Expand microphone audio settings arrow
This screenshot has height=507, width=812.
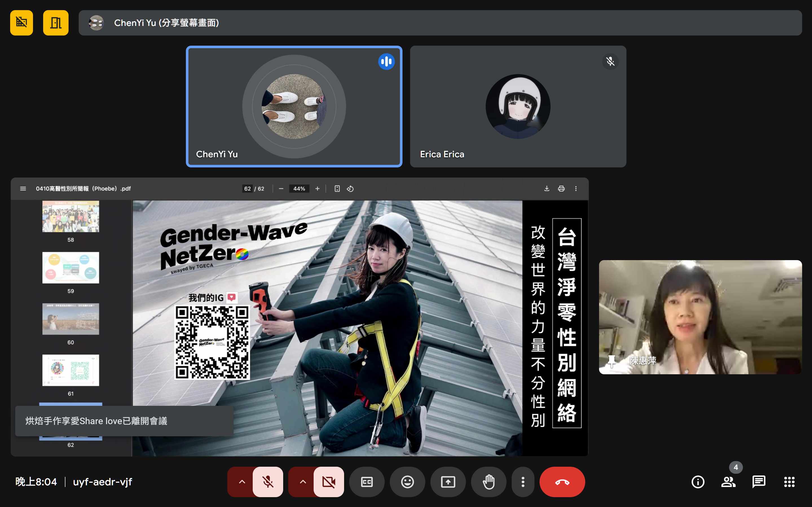point(242,482)
